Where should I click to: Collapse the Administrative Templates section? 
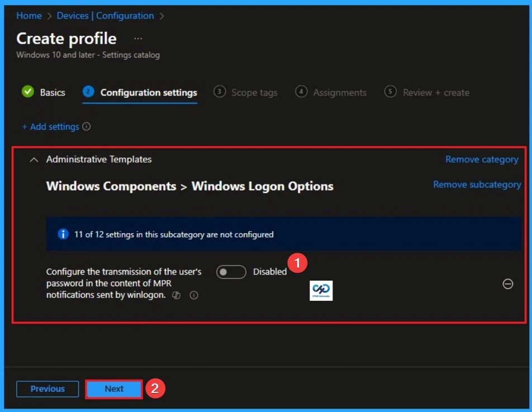(34, 159)
